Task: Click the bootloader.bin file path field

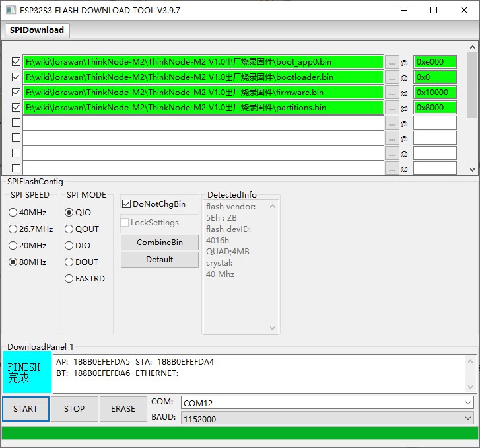Action: pos(203,77)
